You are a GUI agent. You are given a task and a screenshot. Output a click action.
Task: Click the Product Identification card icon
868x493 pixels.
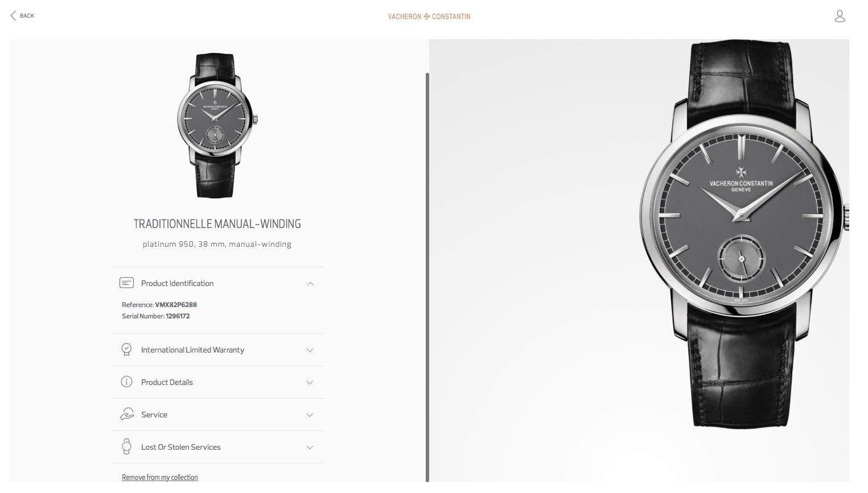click(126, 283)
